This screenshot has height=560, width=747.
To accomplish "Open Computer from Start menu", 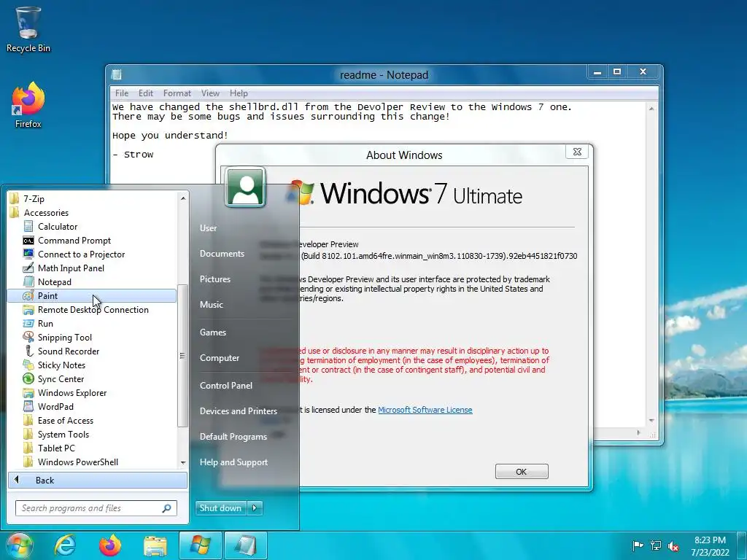I will 220,358.
